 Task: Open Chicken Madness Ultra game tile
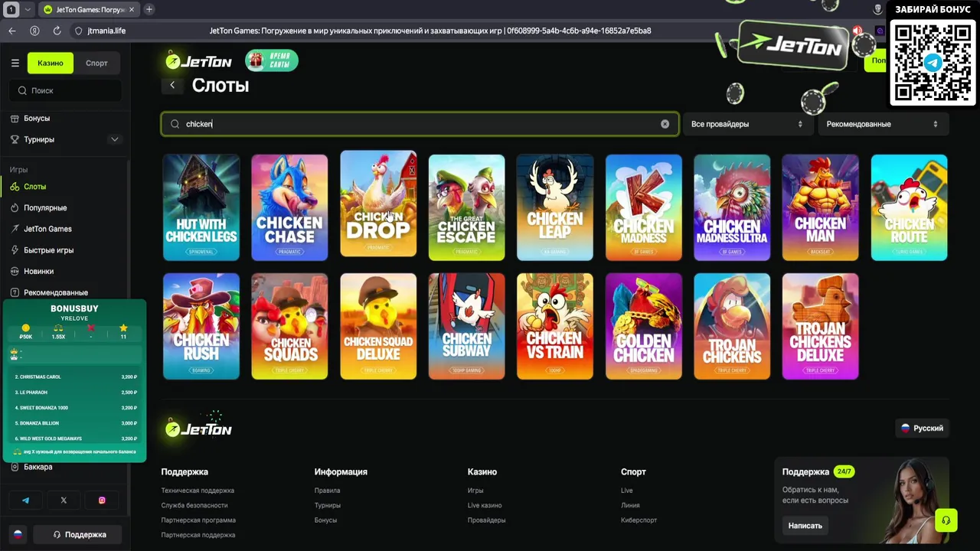tap(732, 207)
